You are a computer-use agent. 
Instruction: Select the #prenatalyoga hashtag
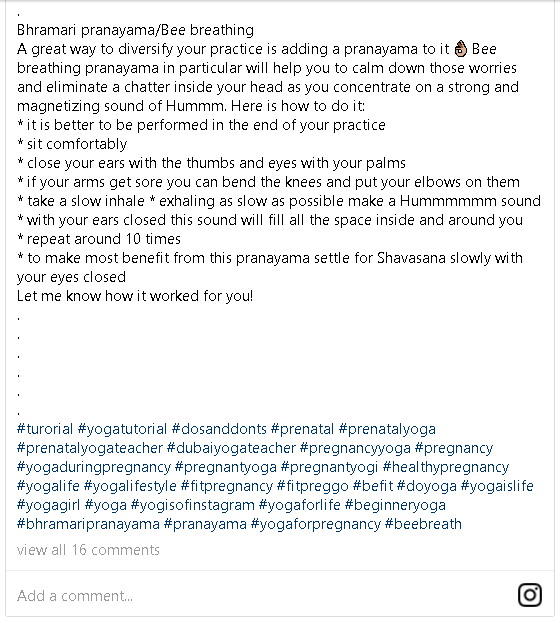387,429
